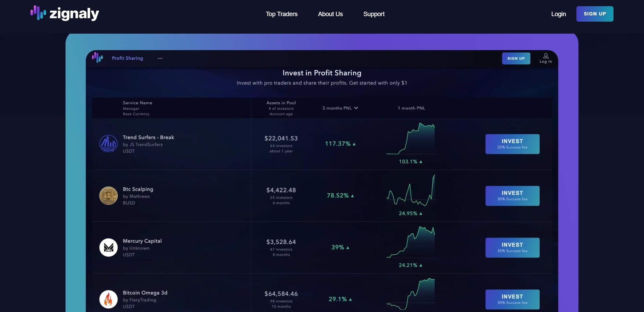The height and width of the screenshot is (312, 644).
Task: Click the small Zignaly icon beside Profit Sharing
Action: pyautogui.click(x=97, y=58)
